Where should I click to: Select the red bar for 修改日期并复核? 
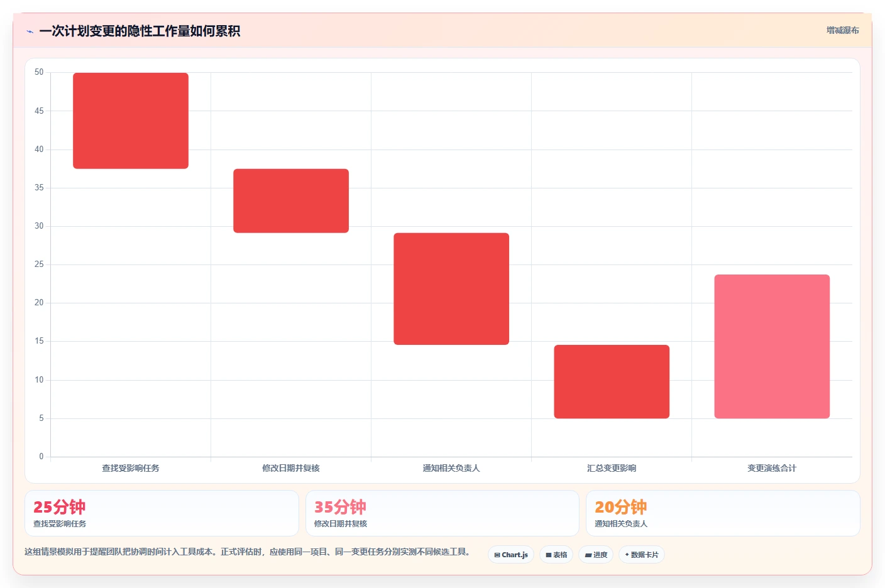tap(291, 201)
